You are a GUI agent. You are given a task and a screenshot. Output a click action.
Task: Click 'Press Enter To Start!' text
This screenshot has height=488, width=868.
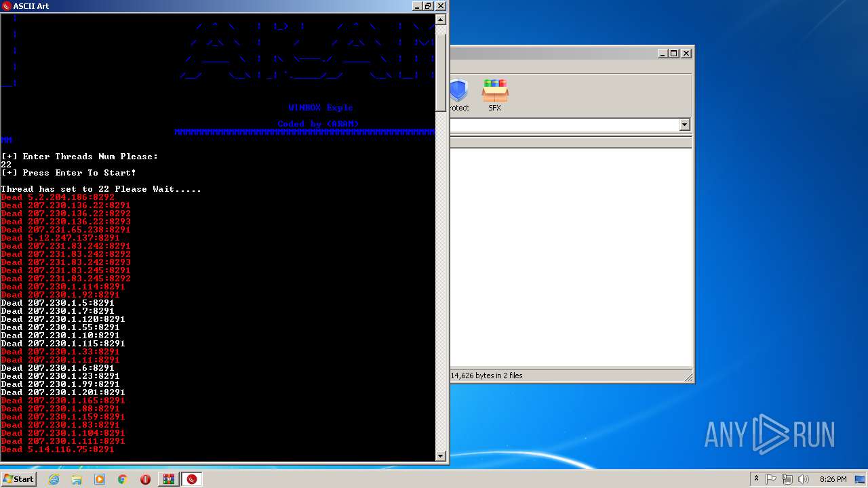coord(79,173)
